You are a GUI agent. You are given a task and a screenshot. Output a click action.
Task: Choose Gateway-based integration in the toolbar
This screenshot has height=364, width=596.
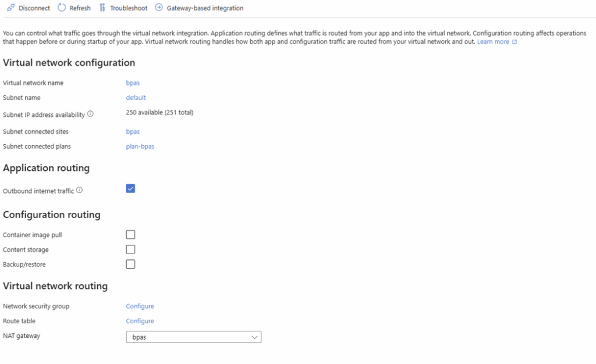(199, 8)
